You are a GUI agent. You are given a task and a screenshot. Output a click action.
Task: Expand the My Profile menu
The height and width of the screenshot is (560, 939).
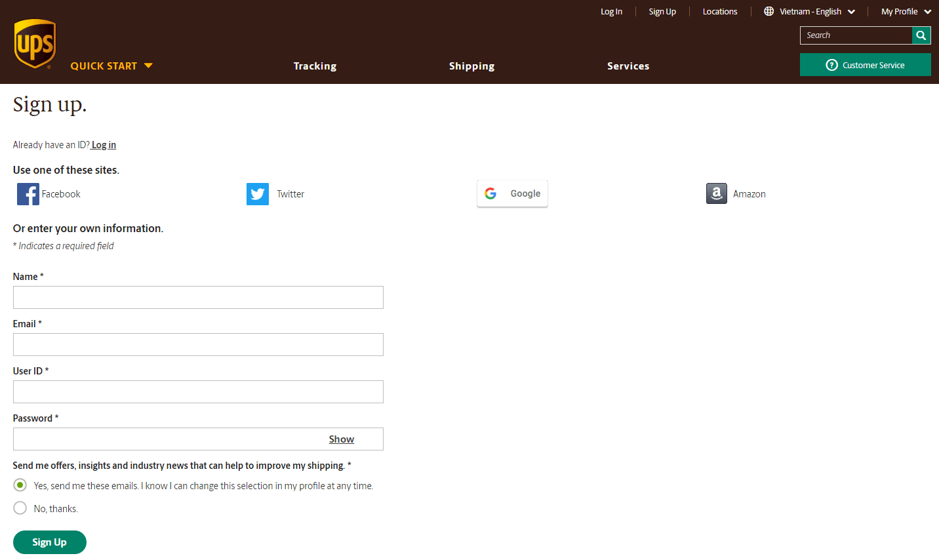click(906, 12)
